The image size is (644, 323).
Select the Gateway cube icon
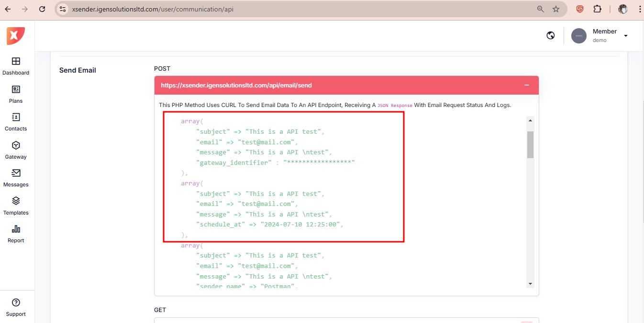coord(16,146)
